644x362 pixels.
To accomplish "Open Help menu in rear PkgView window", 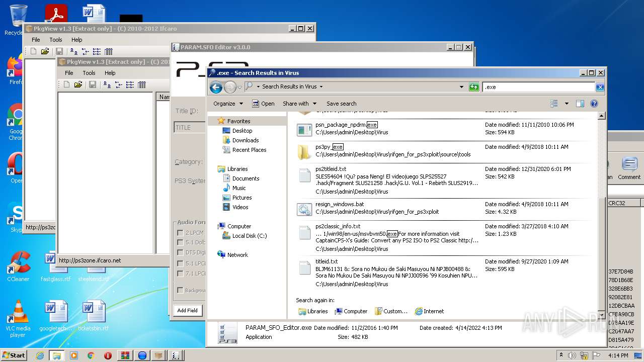I will tap(76, 40).
